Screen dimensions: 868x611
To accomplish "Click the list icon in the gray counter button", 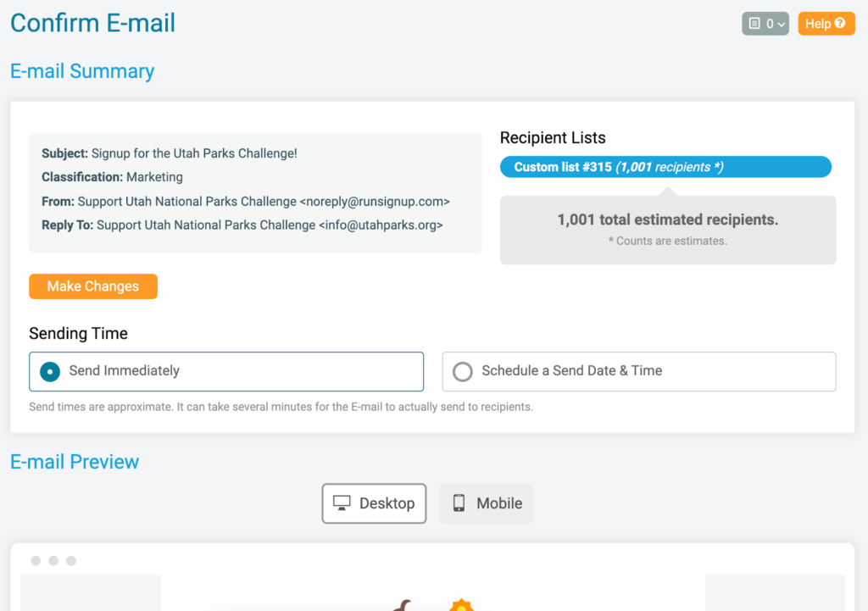I will point(754,23).
